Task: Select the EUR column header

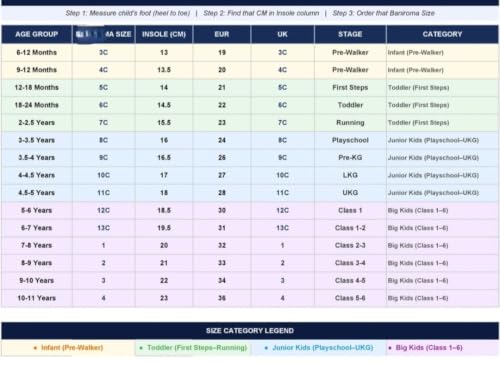Action: pyautogui.click(x=222, y=34)
